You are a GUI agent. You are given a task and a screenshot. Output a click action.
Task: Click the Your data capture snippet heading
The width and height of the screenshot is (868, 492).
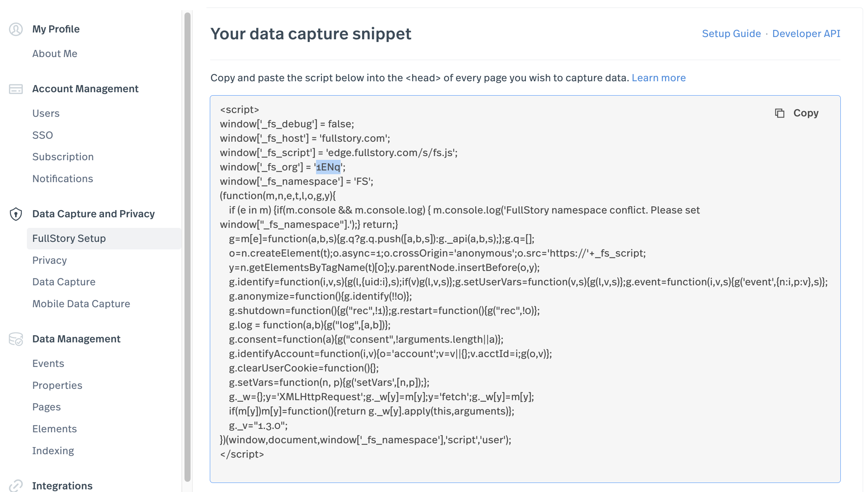point(311,34)
